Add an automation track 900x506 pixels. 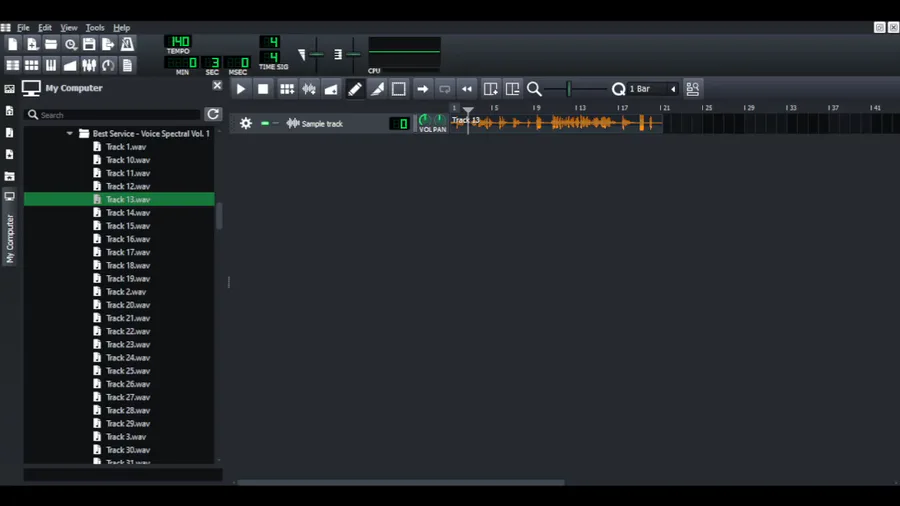click(x=331, y=89)
